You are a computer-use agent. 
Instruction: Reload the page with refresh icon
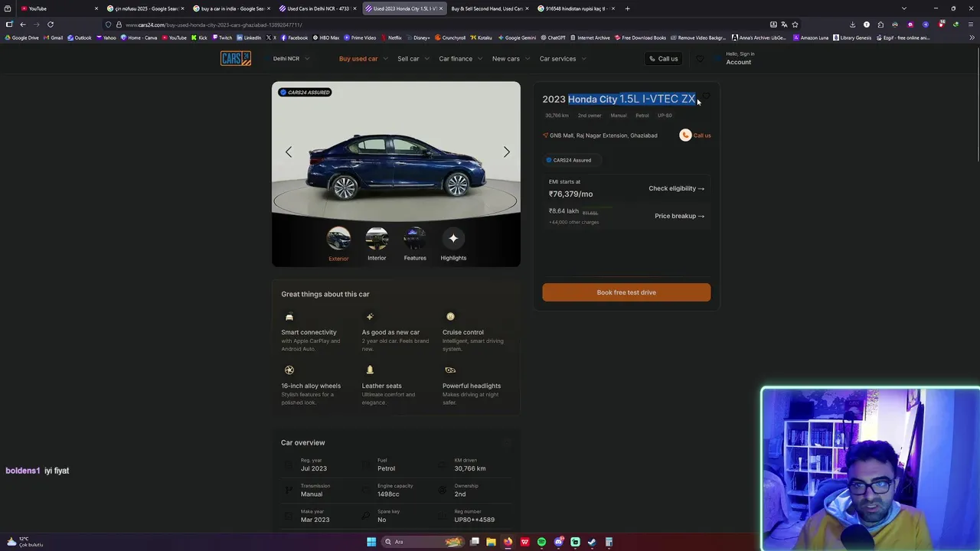point(51,24)
